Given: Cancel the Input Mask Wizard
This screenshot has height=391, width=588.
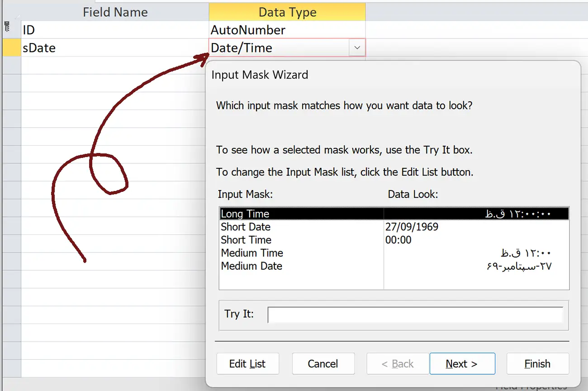Looking at the screenshot, I should 323,364.
